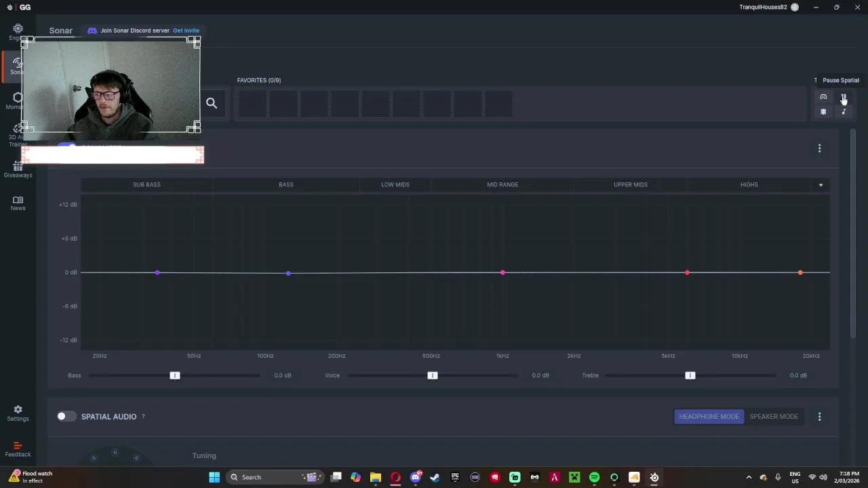Select the blue EQ point near 100Hz
Viewport: 868px width, 488px height.
(x=288, y=273)
